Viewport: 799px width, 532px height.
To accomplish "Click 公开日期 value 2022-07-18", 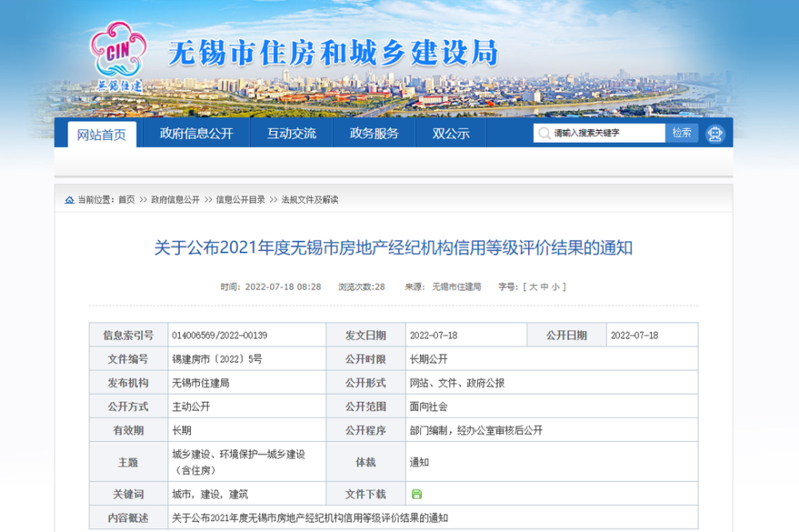I will tap(634, 335).
